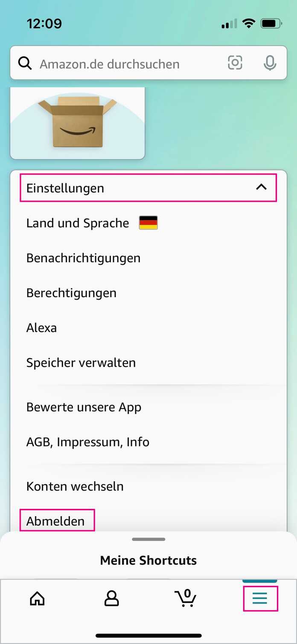297x644 pixels.
Task: Collapse the Einstellungen section chevron
Action: pos(261,187)
